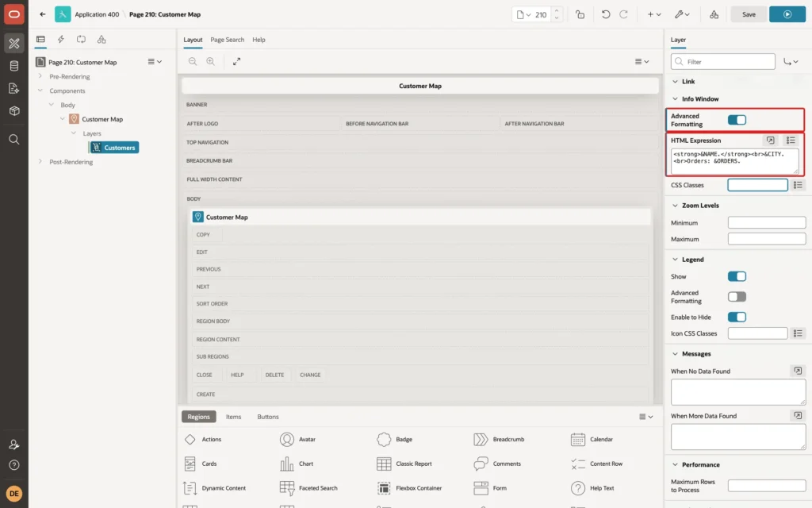
Task: Click the Undo icon
Action: pyautogui.click(x=605, y=14)
